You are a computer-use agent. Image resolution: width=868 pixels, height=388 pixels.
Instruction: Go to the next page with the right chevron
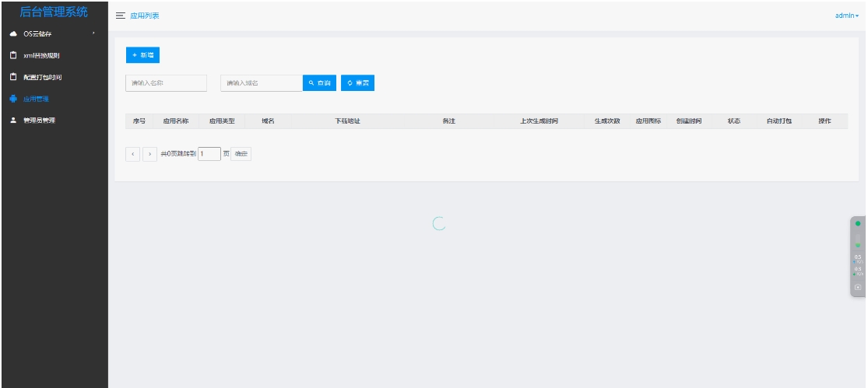[149, 154]
